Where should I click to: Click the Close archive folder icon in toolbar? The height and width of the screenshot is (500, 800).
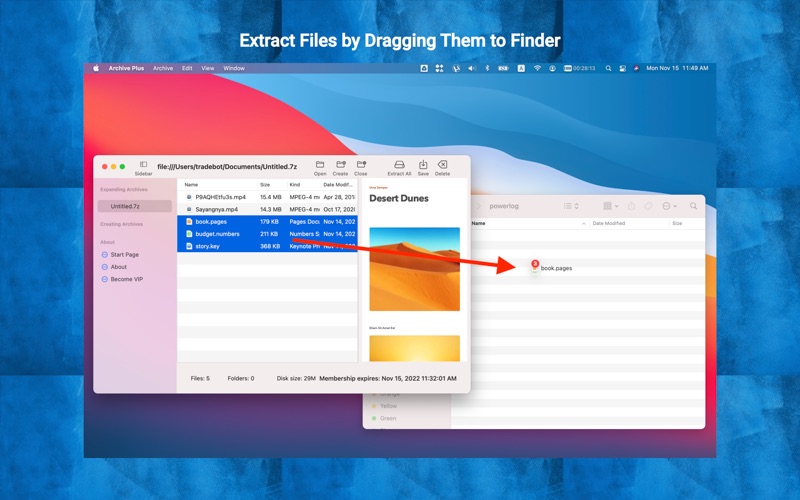(361, 165)
